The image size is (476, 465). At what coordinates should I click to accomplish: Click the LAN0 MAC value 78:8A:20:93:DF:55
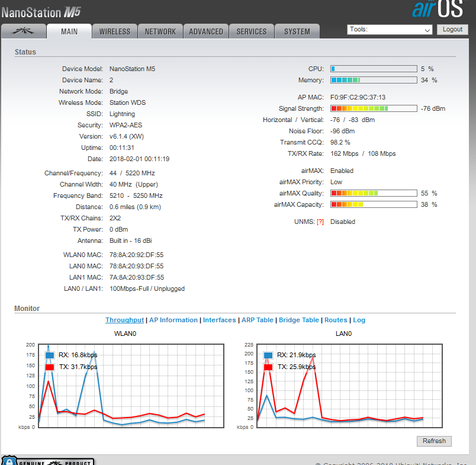point(137,266)
